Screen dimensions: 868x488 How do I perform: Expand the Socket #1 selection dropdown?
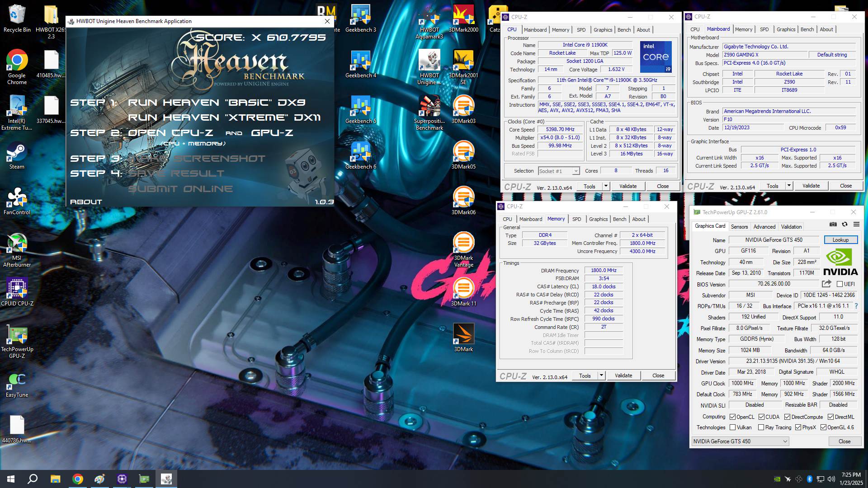[559, 171]
